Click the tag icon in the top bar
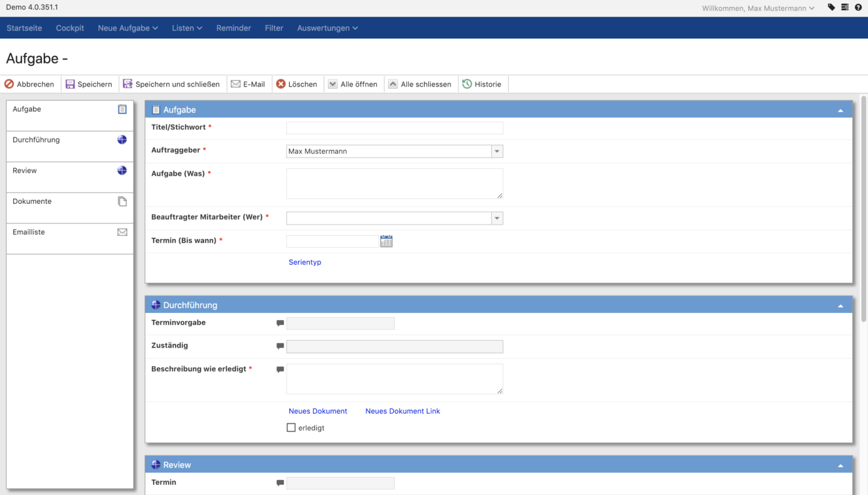 pyautogui.click(x=830, y=7)
